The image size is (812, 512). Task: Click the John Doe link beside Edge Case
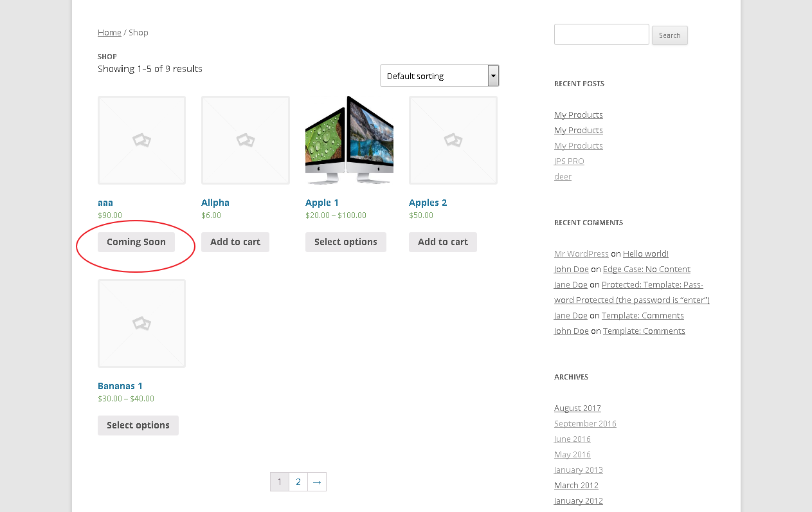coord(572,269)
